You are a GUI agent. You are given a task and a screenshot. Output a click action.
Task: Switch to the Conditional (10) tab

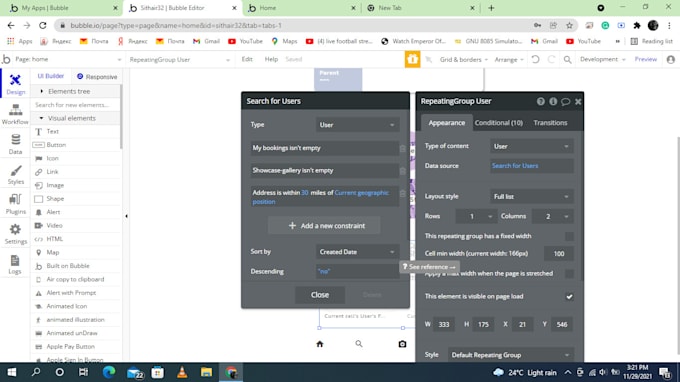pyautogui.click(x=498, y=123)
